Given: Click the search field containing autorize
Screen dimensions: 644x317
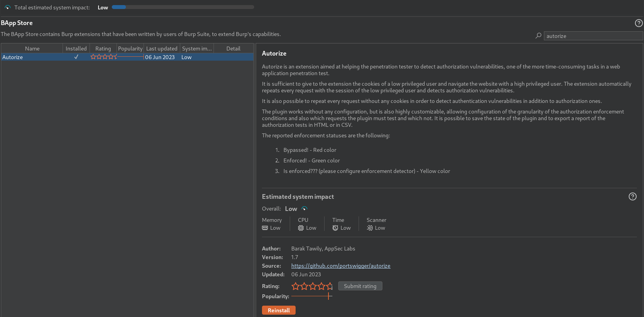Looking at the screenshot, I should (x=593, y=36).
